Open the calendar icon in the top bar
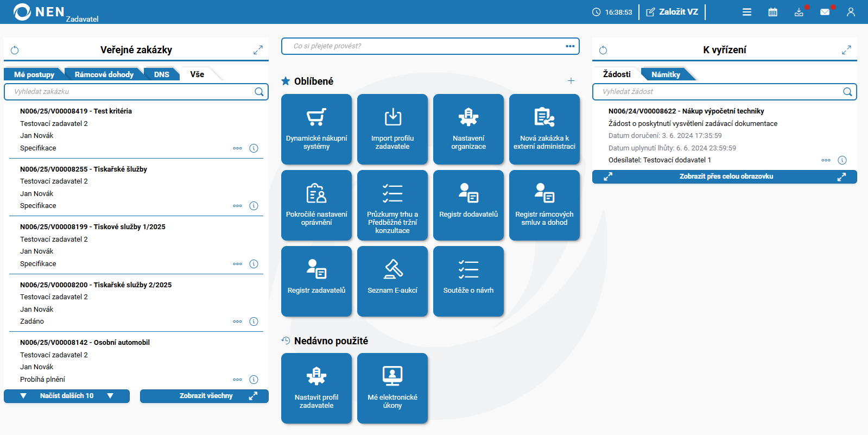The image size is (868, 435). click(x=772, y=12)
